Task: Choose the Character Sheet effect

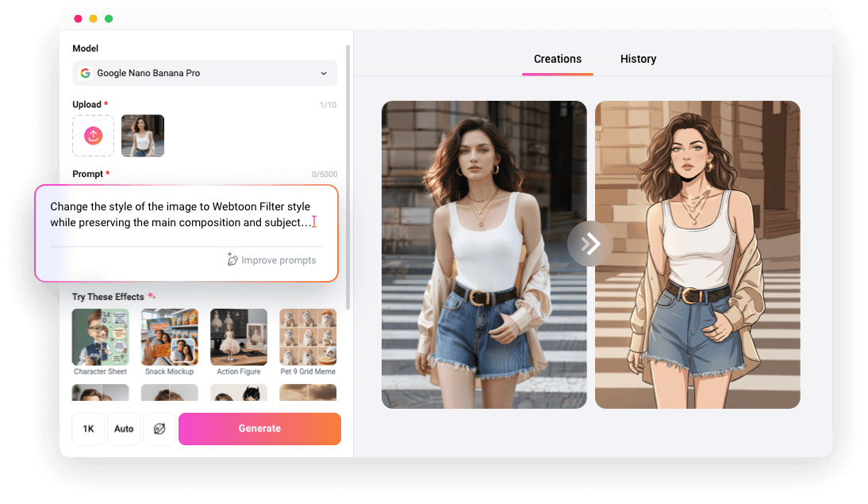Action: point(100,342)
